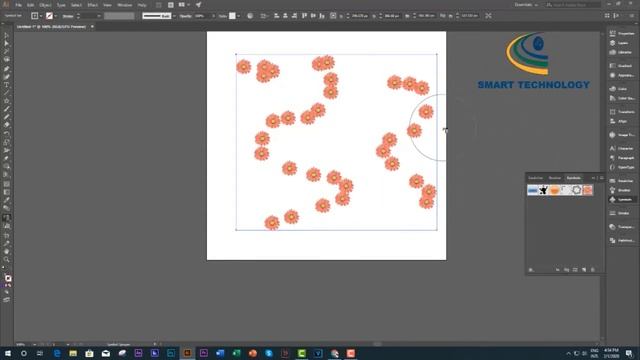Switch to the Swatches tab
The width and height of the screenshot is (640, 360).
pos(536,178)
